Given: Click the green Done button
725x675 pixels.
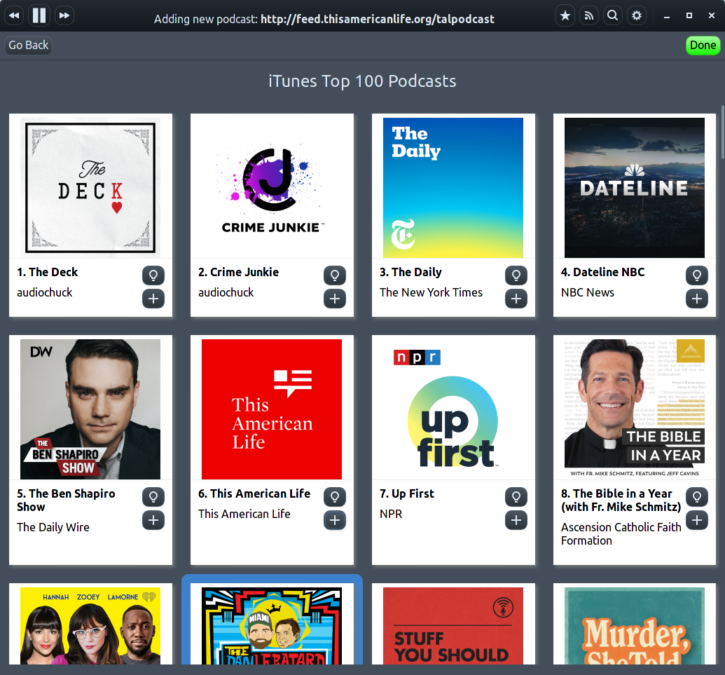Looking at the screenshot, I should tap(703, 45).
